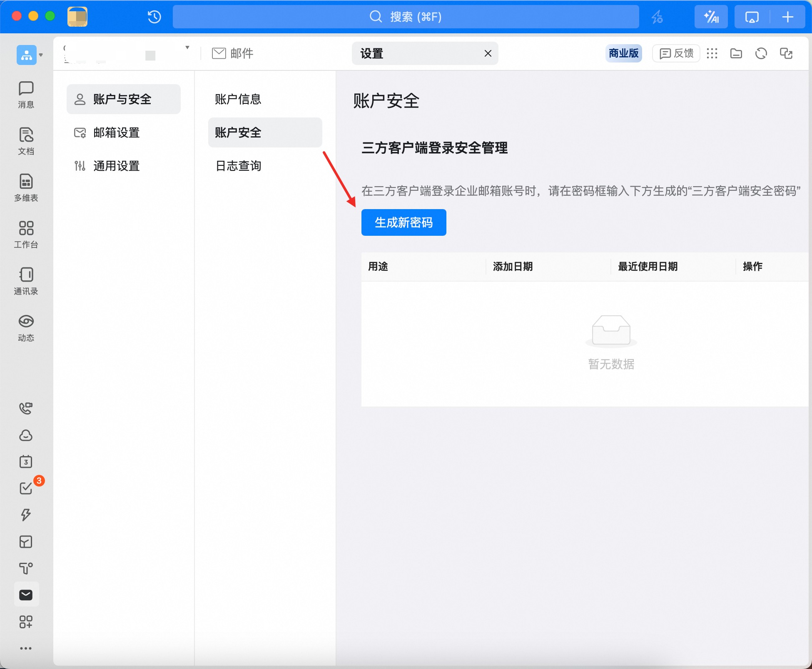This screenshot has height=669, width=812.
Task: Open the history clock icon in title bar
Action: [154, 17]
